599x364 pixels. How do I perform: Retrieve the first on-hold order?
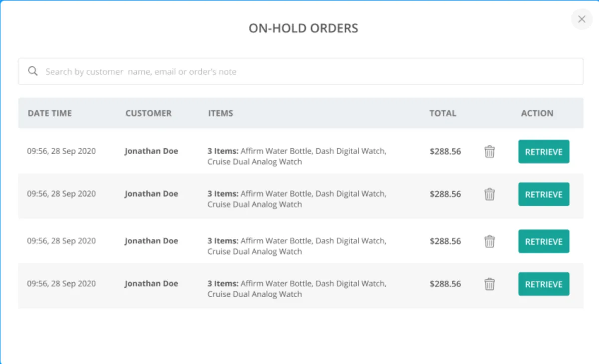(x=544, y=152)
